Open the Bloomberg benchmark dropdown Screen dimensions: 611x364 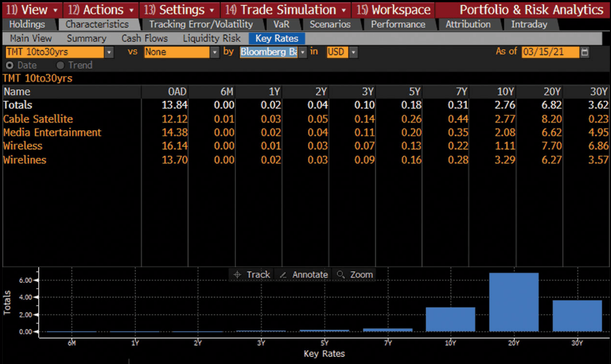coord(303,51)
